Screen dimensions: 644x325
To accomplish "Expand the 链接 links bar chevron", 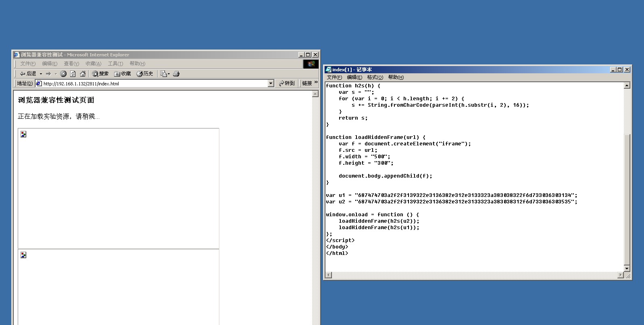I will click(316, 82).
